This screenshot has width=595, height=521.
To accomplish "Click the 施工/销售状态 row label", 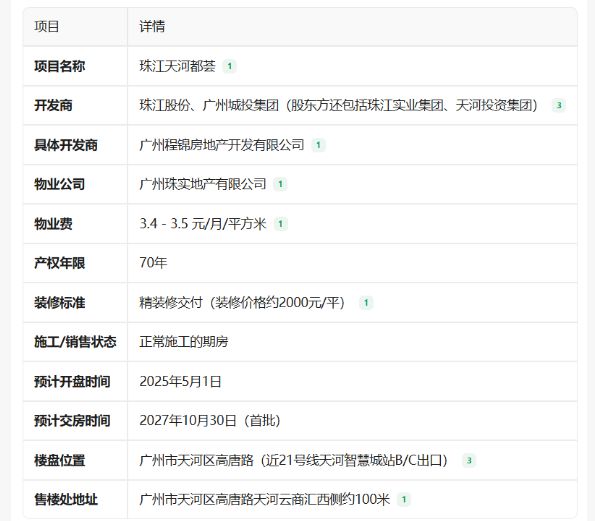I will coord(75,342).
